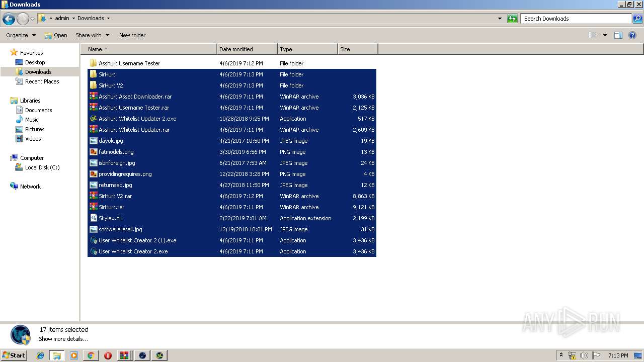Image resolution: width=644 pixels, height=362 pixels.
Task: Click the refresh button beside address bar
Action: coord(512,19)
